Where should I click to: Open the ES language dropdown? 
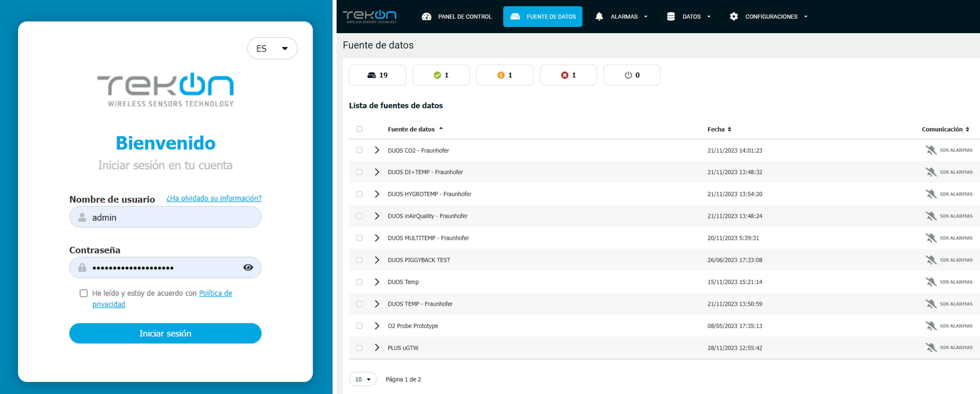[x=272, y=48]
